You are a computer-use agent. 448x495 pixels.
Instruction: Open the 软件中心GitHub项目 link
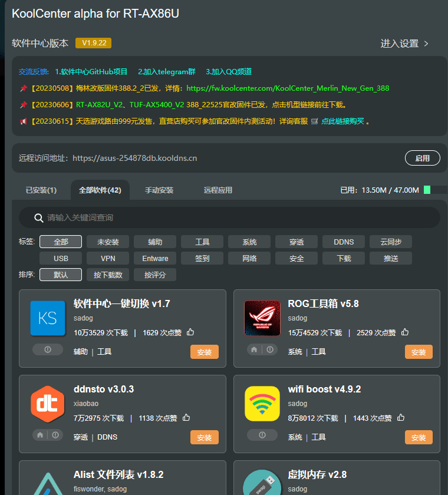[91, 72]
